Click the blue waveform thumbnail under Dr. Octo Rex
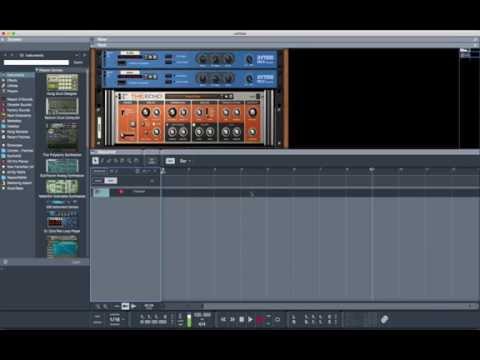This screenshot has width=480, height=360. (x=62, y=246)
